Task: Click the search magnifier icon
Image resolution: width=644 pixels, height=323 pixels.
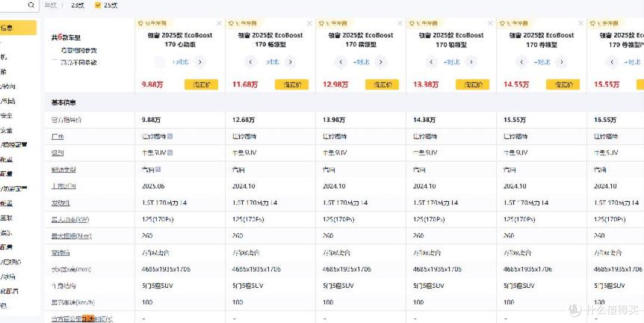Action: 31,5
